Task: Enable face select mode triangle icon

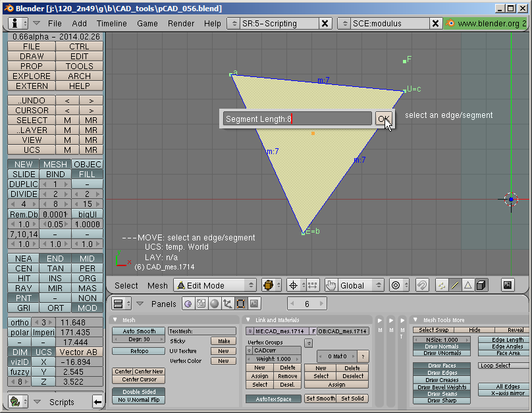Action: 468,285
